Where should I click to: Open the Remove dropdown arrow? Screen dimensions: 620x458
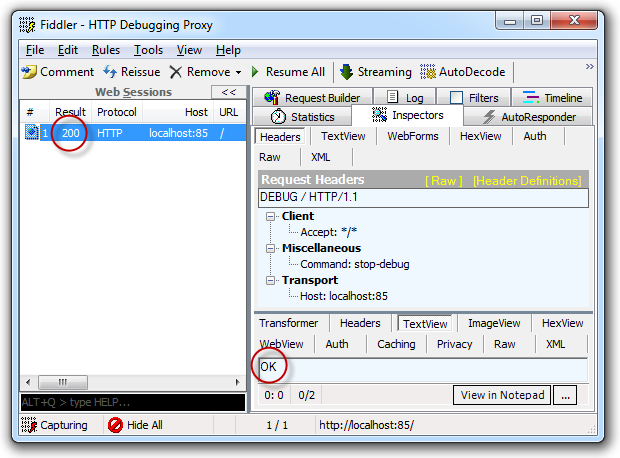coord(238,72)
